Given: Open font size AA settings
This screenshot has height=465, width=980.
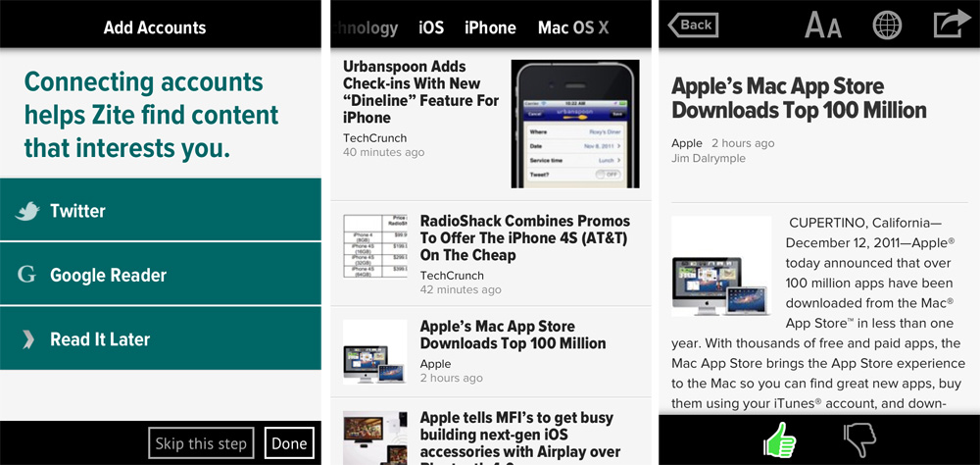Looking at the screenshot, I should click(x=822, y=26).
